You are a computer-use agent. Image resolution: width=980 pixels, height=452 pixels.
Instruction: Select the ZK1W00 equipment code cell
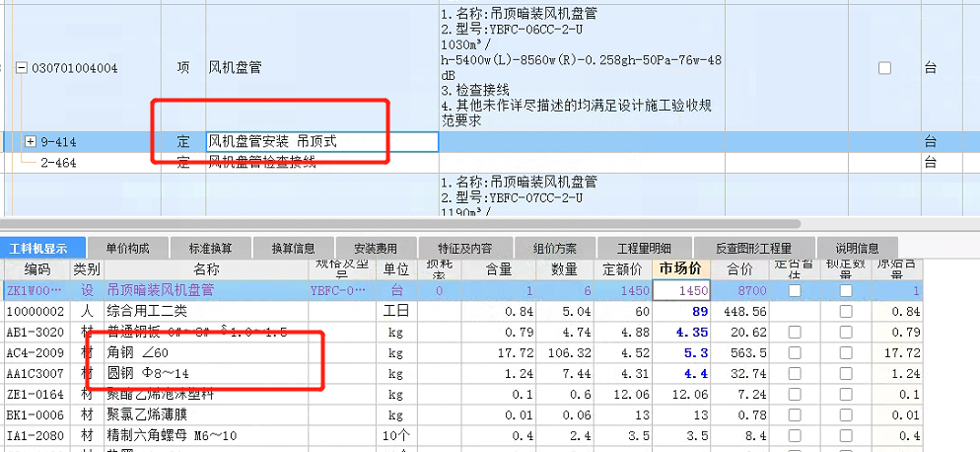click(35, 290)
